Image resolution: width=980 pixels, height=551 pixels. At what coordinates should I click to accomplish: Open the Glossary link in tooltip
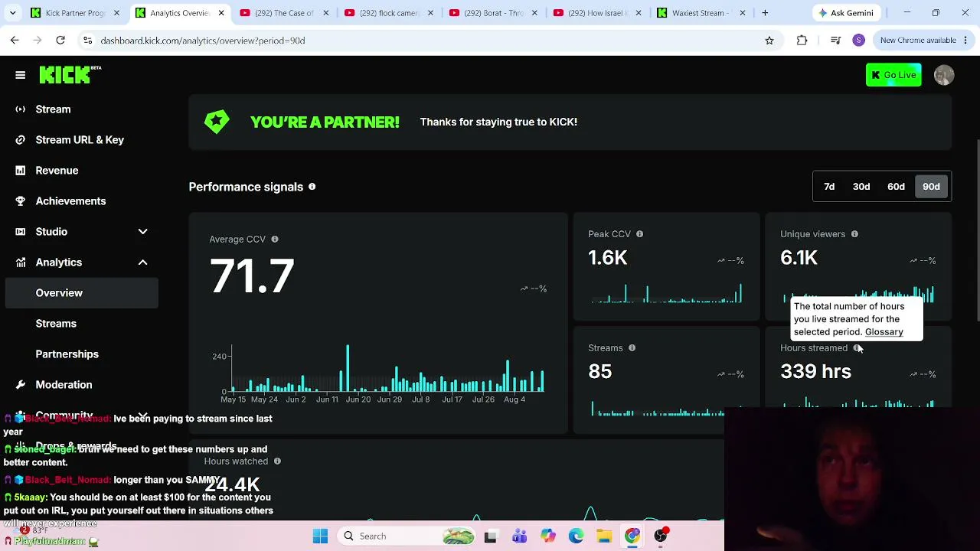[x=884, y=332]
